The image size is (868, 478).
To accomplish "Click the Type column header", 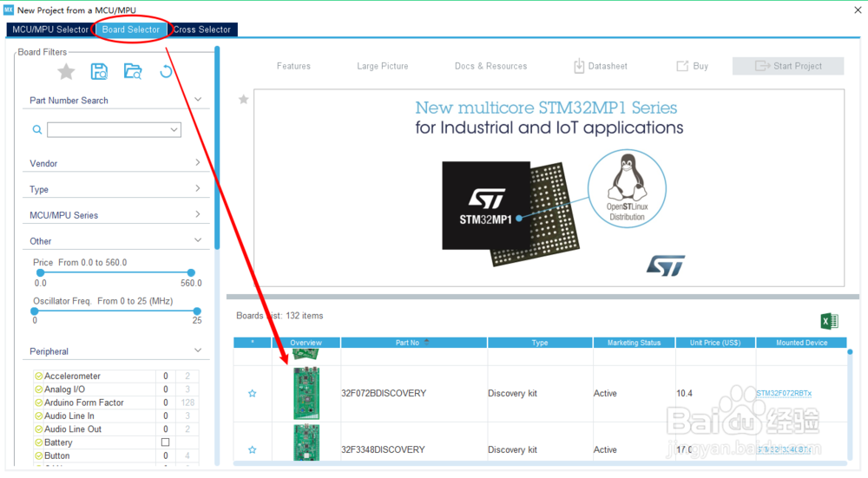I will 540,343.
